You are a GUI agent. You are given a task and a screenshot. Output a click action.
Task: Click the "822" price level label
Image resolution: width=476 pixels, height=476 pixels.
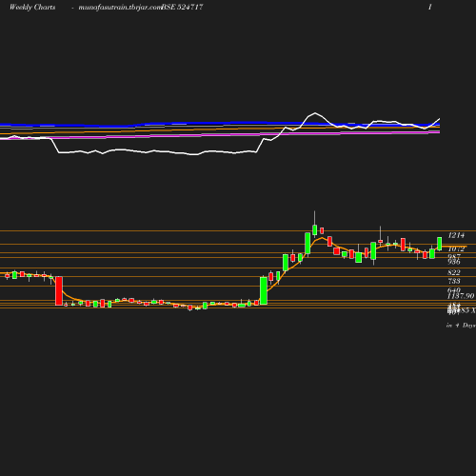[x=454, y=272]
